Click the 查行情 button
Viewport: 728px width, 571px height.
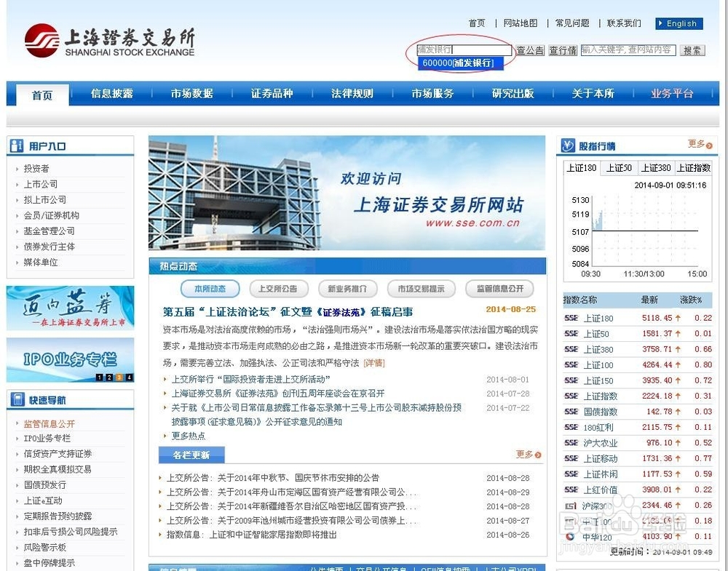coord(563,50)
